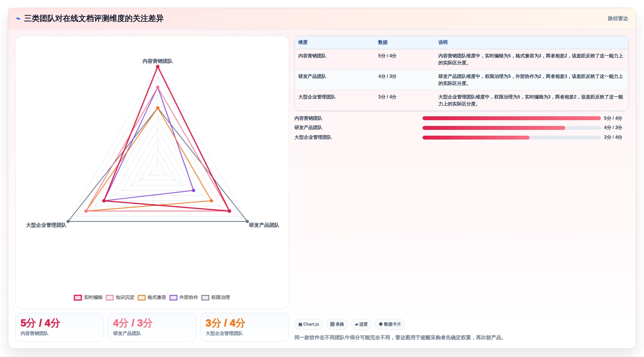Screen dimensions: 644x357
Task: Click the 3分 / 4分 value after the progress bar
Action: click(613, 137)
